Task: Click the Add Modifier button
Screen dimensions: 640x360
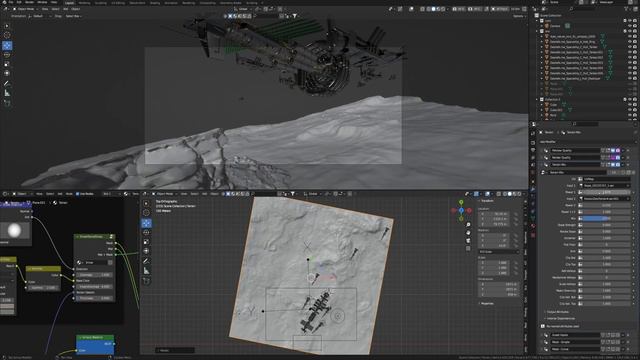Action: point(548,142)
